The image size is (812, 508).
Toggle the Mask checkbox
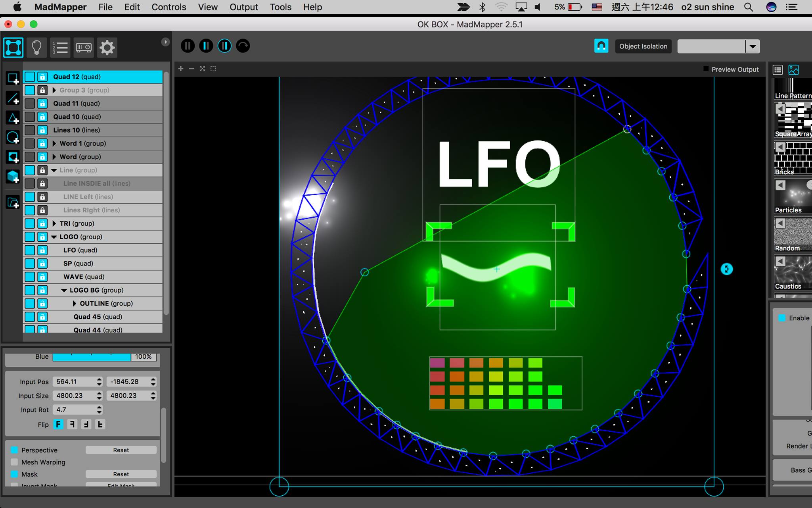click(14, 474)
